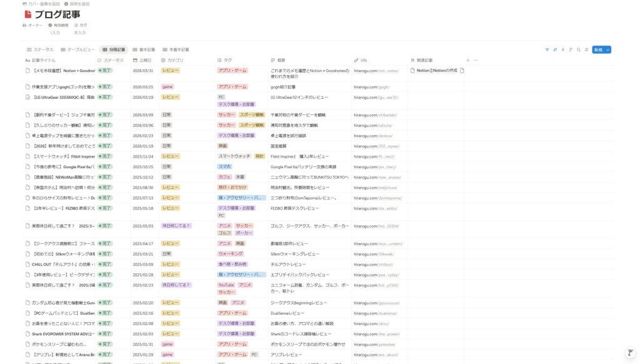This screenshot has width=641, height=364.
Task: Click the magnifier search icon
Action: [578, 49]
